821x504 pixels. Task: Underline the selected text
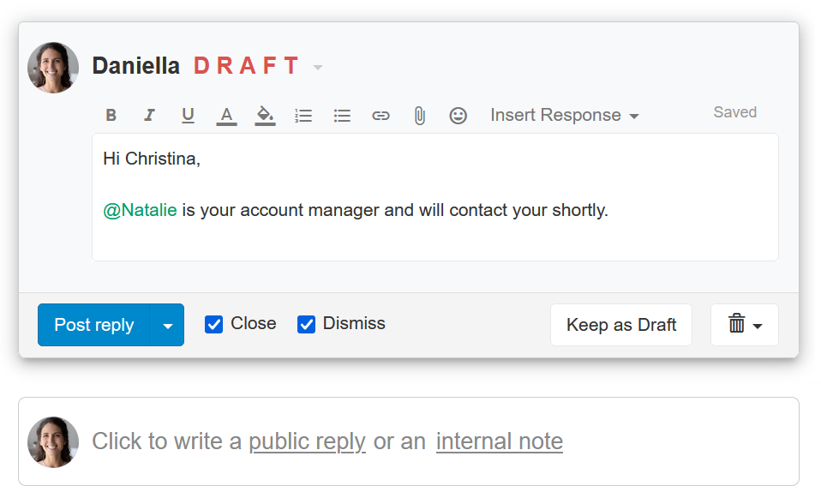tap(188, 115)
